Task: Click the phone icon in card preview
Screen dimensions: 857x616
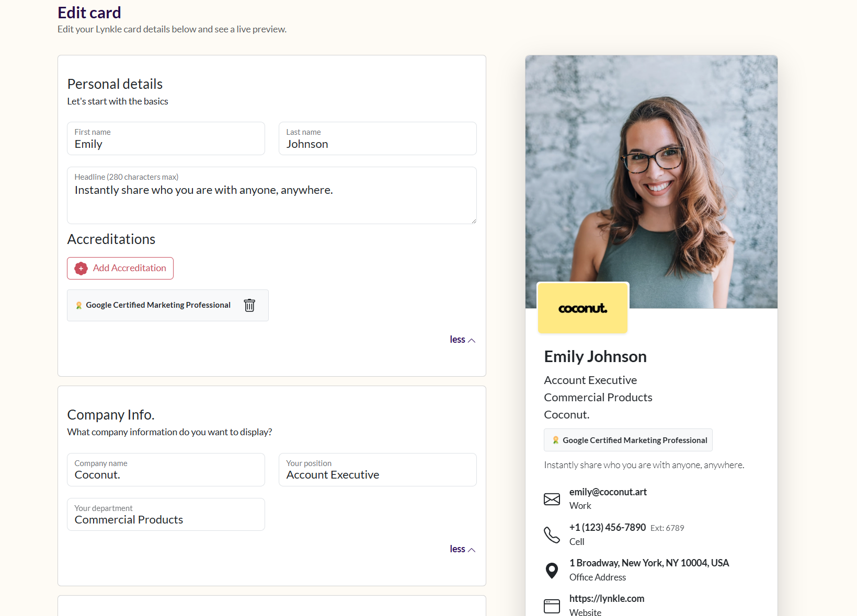Action: [552, 534]
